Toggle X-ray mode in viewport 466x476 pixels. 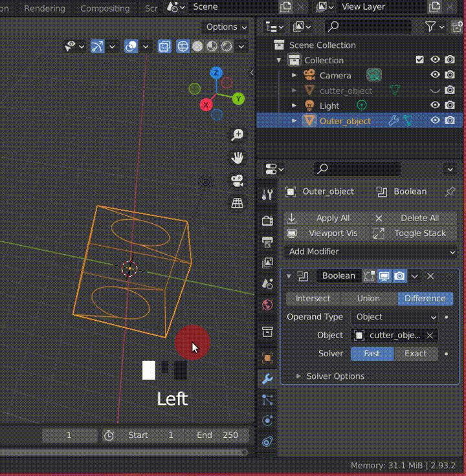pyautogui.click(x=164, y=47)
